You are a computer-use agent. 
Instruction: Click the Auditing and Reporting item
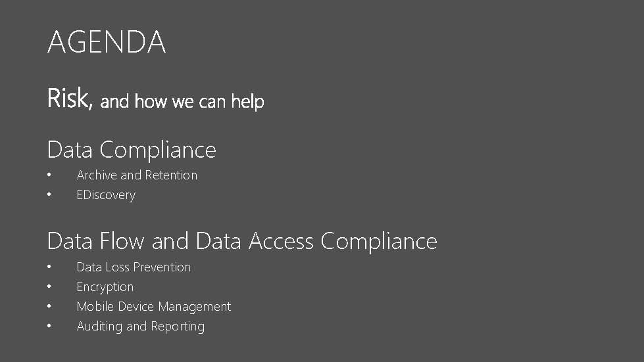coord(141,326)
